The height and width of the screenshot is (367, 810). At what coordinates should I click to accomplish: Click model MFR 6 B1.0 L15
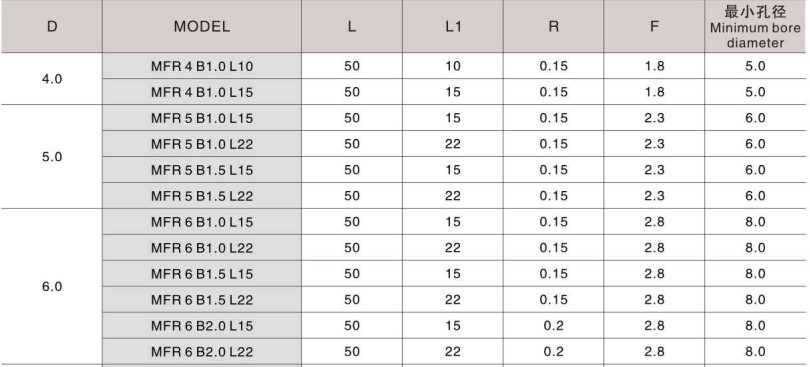pyautogui.click(x=202, y=222)
